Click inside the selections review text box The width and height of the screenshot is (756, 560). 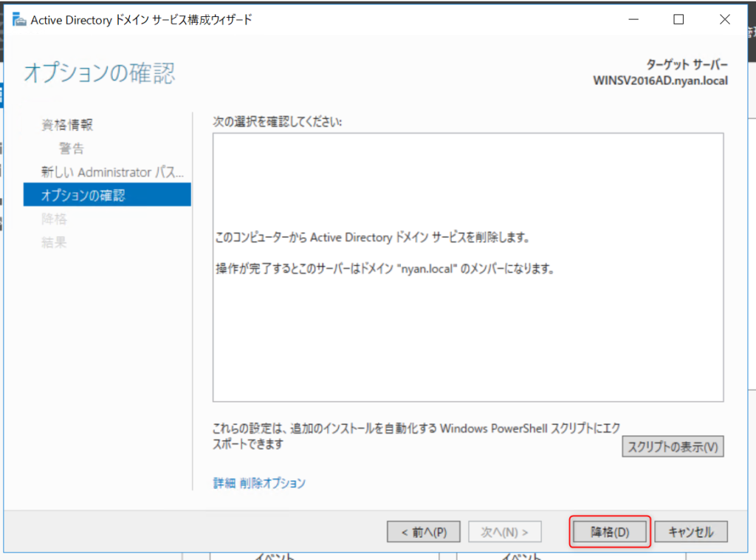[467, 332]
